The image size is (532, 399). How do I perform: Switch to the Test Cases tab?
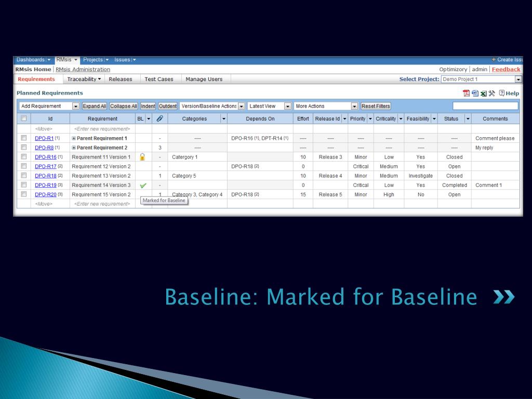[159, 79]
